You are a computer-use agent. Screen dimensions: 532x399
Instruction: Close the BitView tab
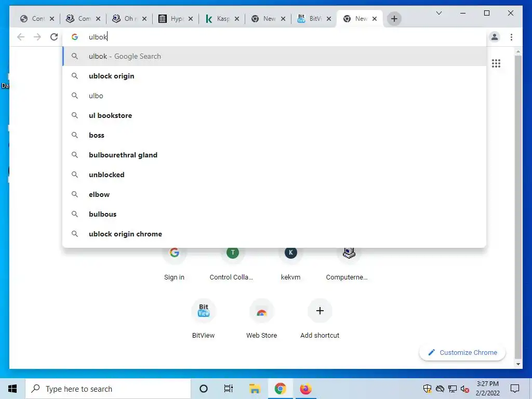(x=329, y=19)
